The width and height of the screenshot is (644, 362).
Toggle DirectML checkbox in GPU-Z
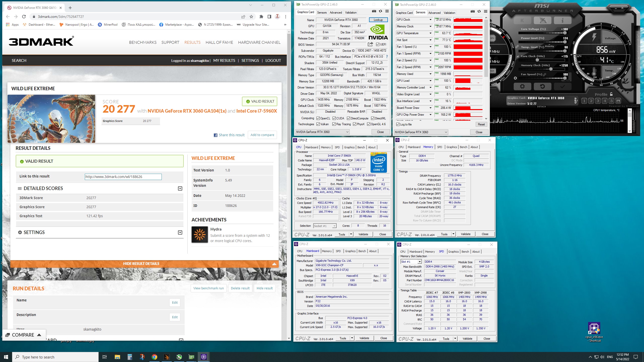pyautogui.click(x=373, y=118)
